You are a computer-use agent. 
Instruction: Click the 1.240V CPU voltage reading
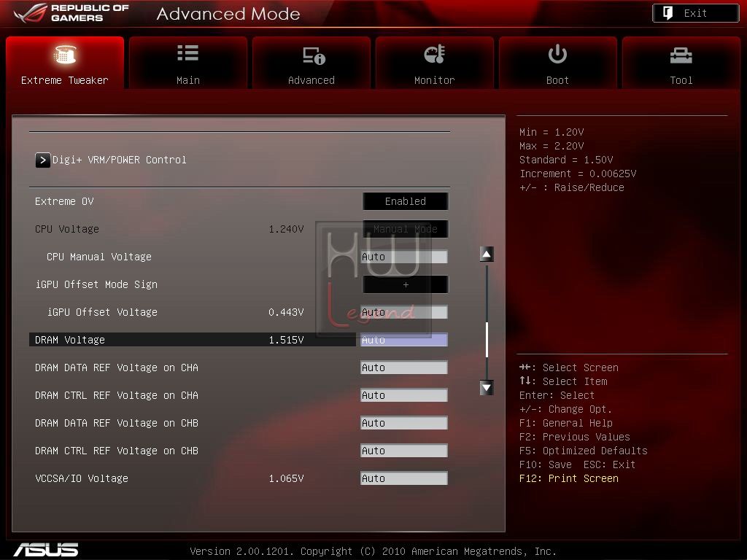(x=286, y=229)
